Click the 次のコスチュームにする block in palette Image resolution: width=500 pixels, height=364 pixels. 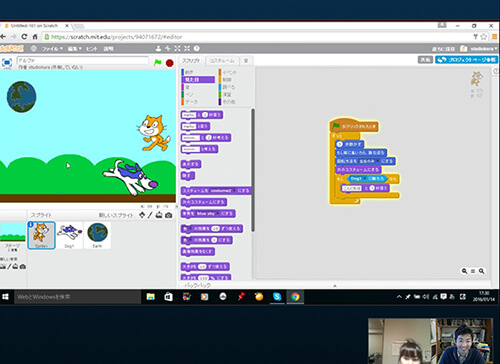204,202
